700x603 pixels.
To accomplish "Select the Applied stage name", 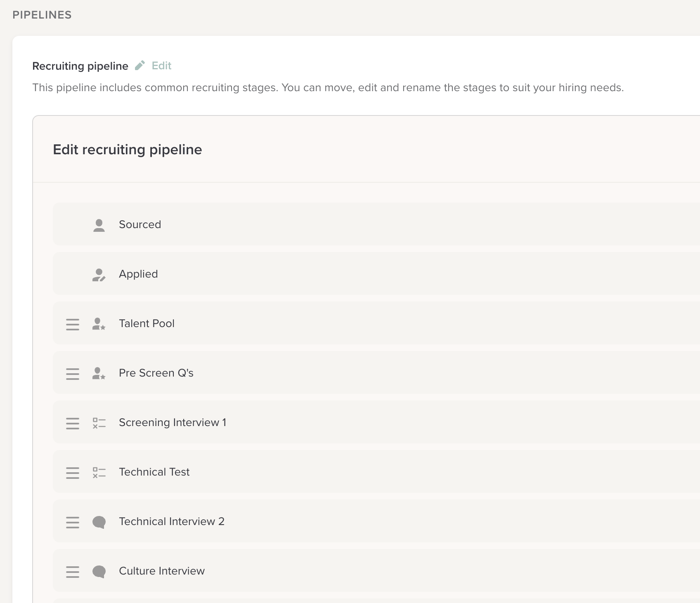I will point(138,274).
